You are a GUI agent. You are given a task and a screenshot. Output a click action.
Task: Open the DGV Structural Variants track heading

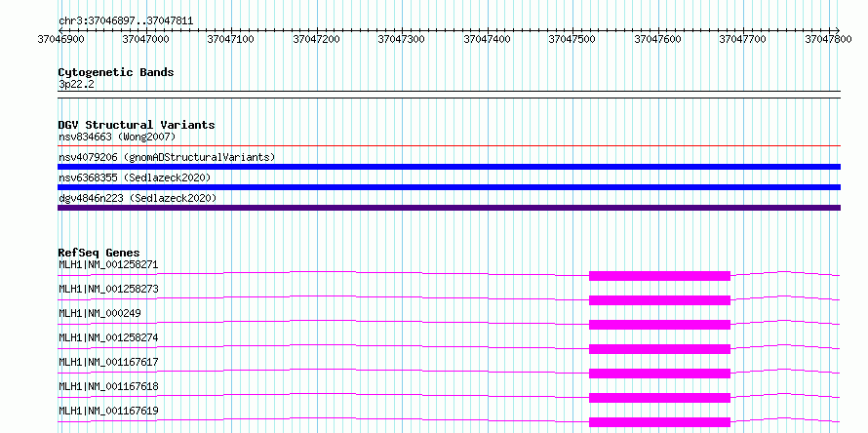(x=137, y=125)
